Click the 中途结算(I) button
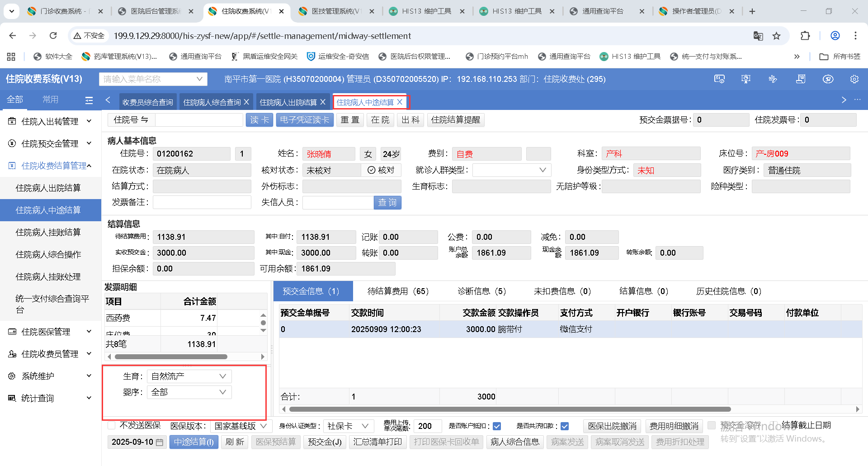 (x=194, y=442)
